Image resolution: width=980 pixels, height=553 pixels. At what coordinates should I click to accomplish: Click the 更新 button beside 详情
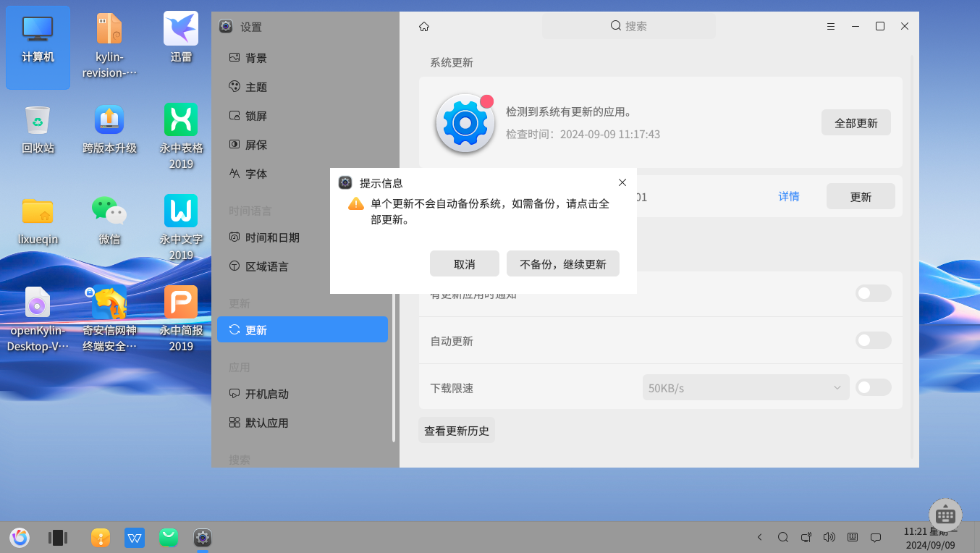861,197
